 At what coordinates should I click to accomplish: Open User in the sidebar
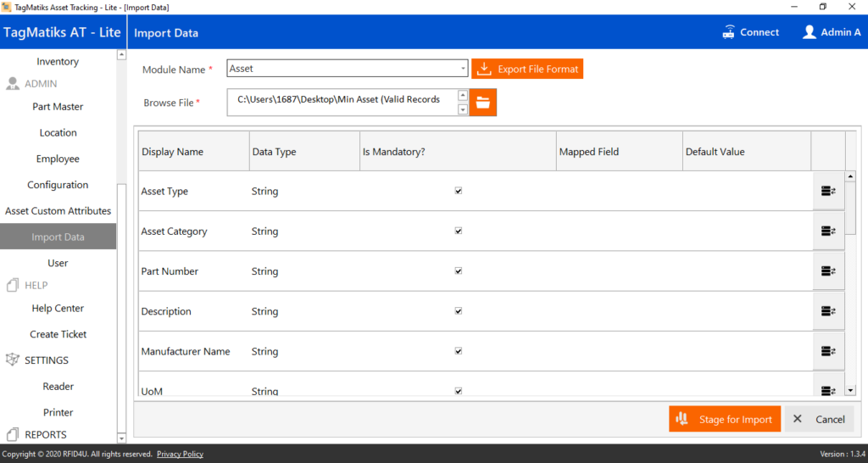click(58, 263)
